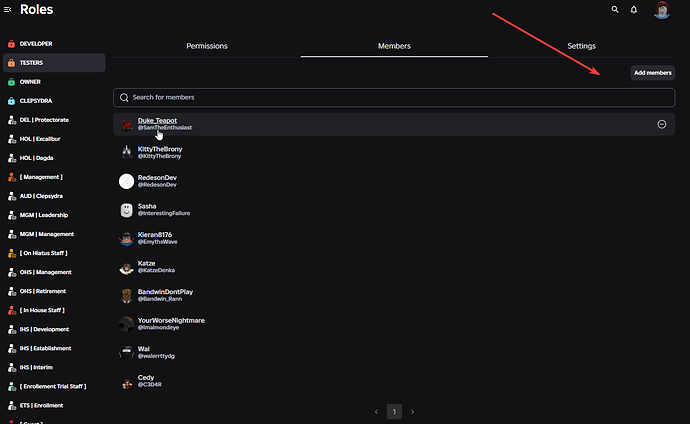
Task: Click Cedy's avatar thumbnail
Action: [126, 381]
